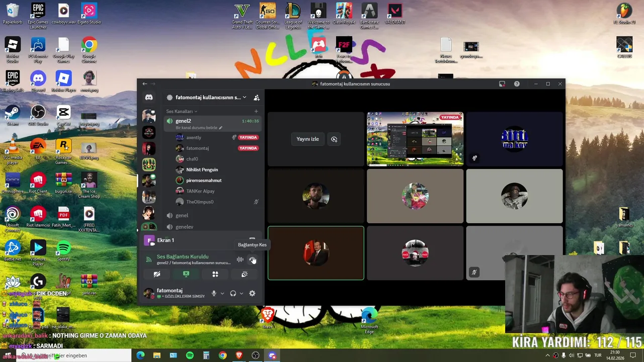
Task: Open the live YAYINDA stream thumbnail
Action: tap(415, 139)
